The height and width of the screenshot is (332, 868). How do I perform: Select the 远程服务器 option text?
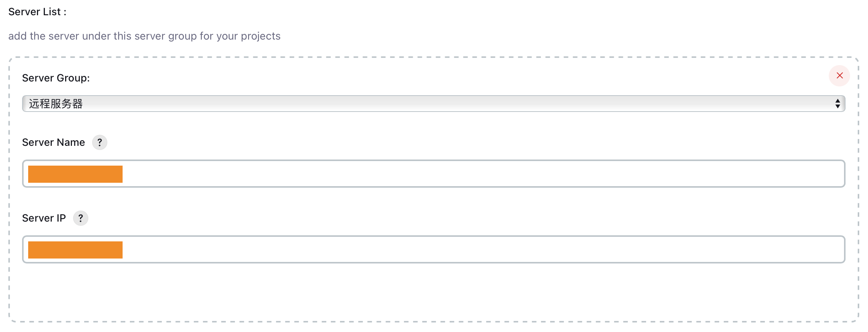[x=56, y=104]
